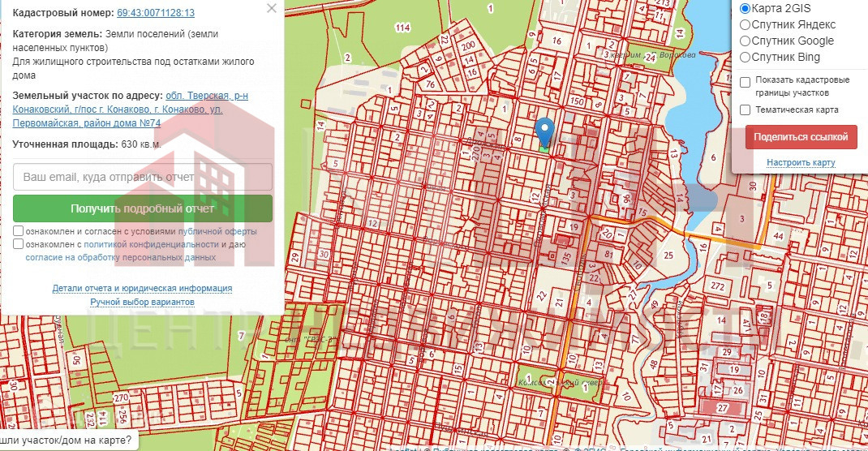Open 'Ручной выбор вариантов' link
This screenshot has height=451, width=868.
click(x=142, y=302)
